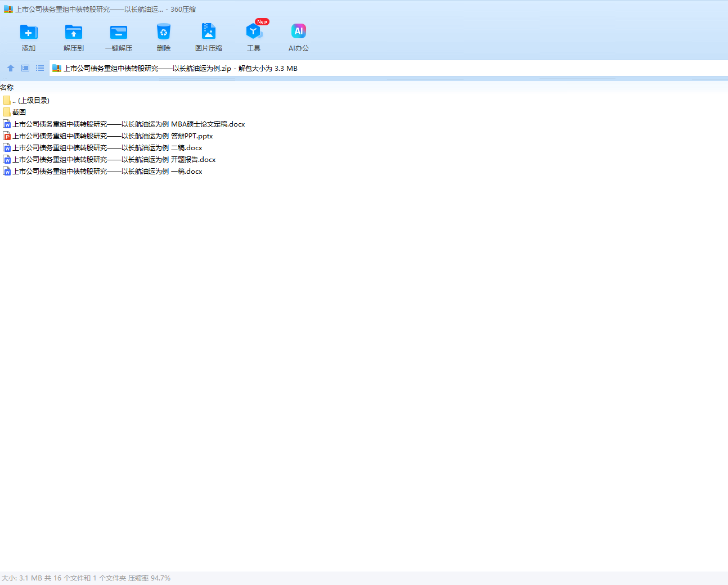Switch to the large icon view
The width and height of the screenshot is (728, 585).
click(x=25, y=68)
